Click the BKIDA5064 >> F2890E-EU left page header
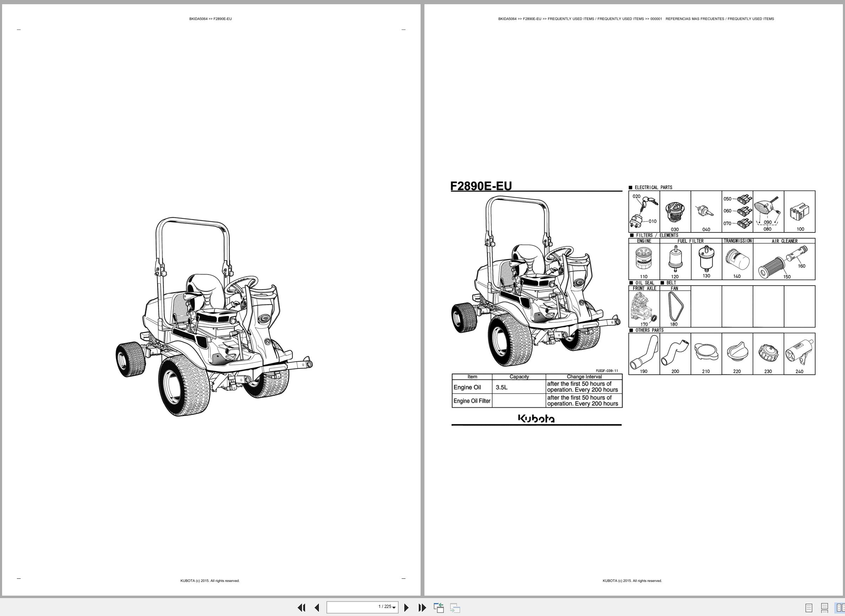The width and height of the screenshot is (845, 616). point(210,19)
